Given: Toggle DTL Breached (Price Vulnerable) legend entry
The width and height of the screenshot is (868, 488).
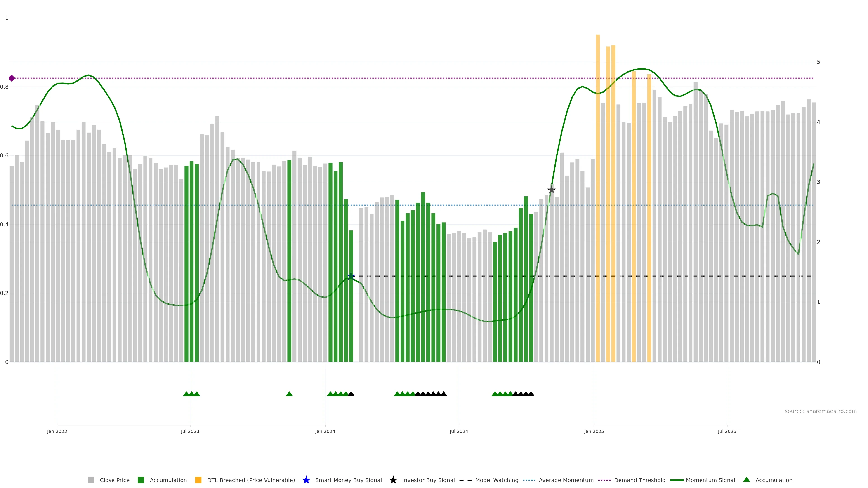Looking at the screenshot, I should (x=251, y=480).
